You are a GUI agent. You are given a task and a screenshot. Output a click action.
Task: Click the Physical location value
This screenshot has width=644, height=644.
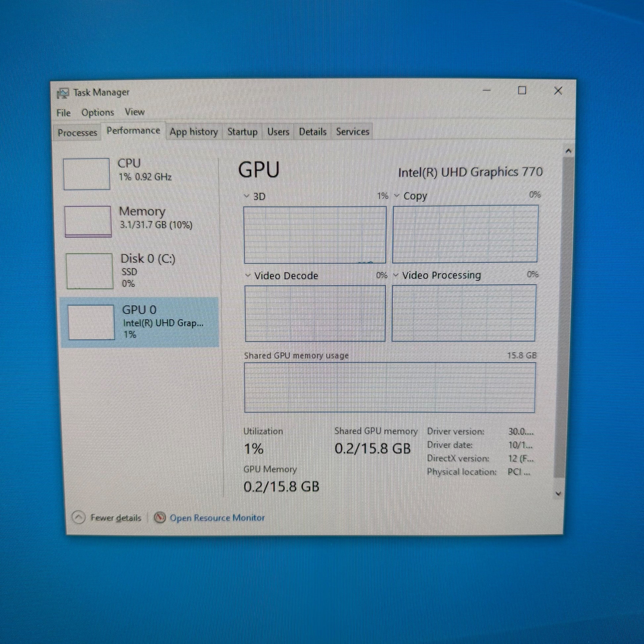pos(519,472)
